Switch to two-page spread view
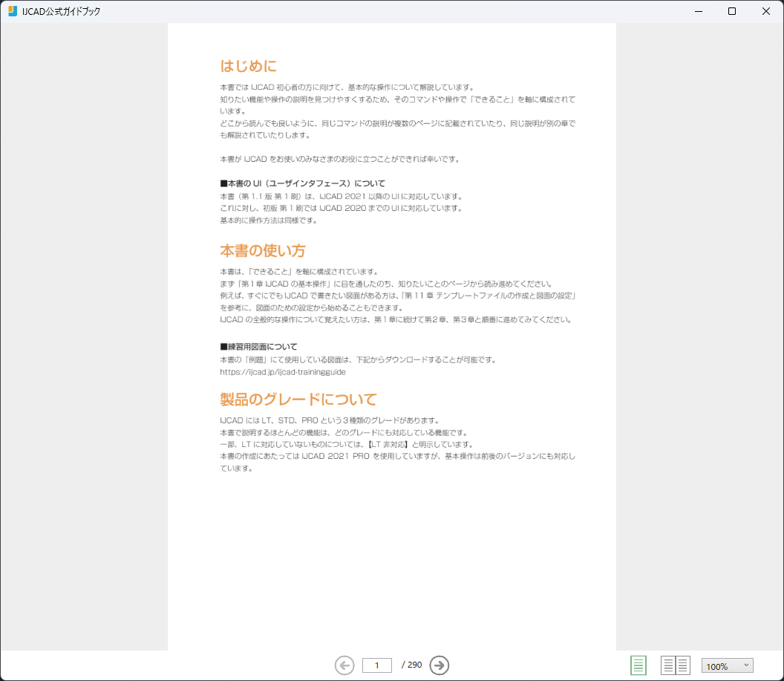Image resolution: width=784 pixels, height=681 pixels. tap(676, 665)
